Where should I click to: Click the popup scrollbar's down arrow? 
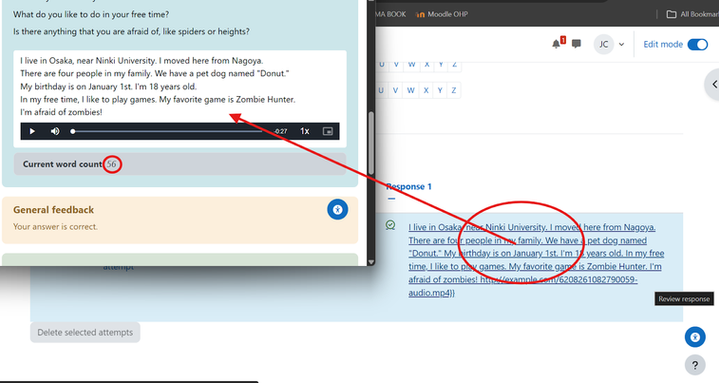[371, 262]
